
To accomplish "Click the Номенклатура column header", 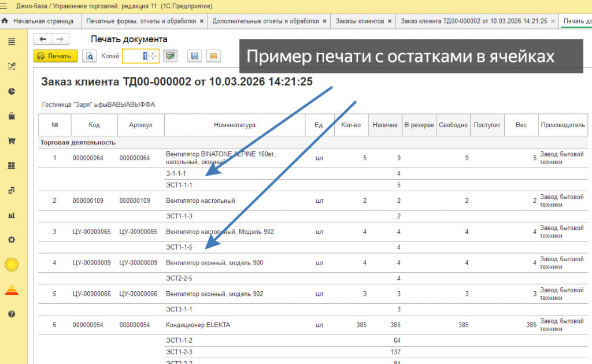I will point(235,125).
